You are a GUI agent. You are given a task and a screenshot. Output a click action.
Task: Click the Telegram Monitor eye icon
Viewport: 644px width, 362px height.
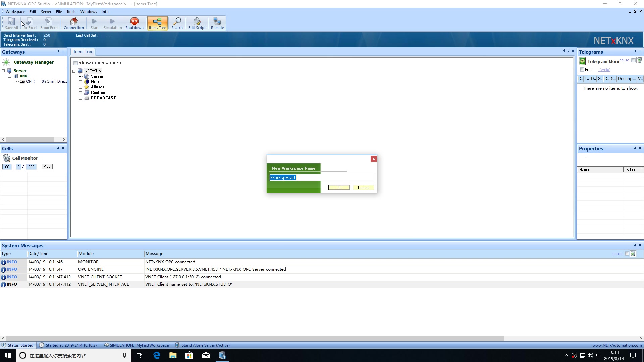[x=582, y=61]
